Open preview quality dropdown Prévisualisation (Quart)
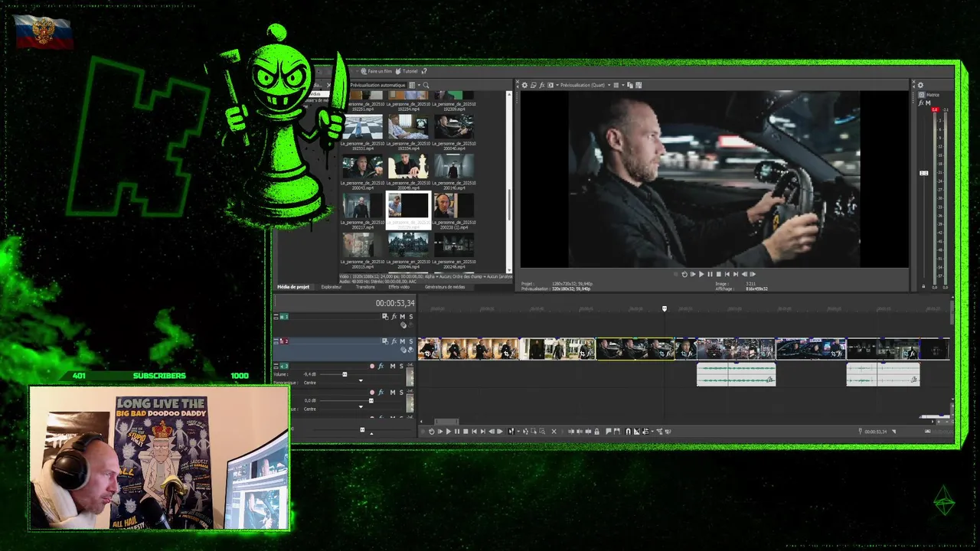The image size is (980, 551). coord(586,85)
